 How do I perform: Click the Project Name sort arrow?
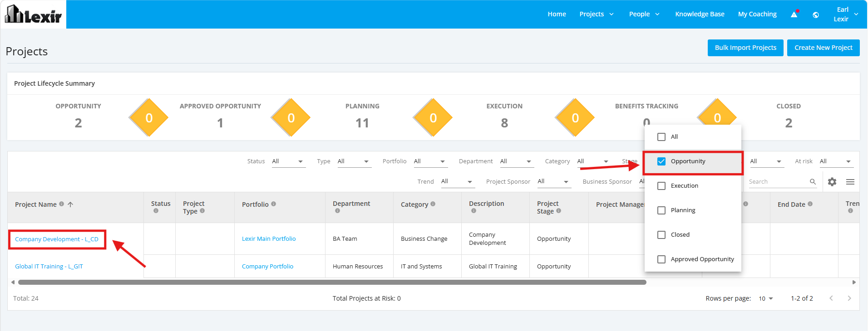[70, 204]
